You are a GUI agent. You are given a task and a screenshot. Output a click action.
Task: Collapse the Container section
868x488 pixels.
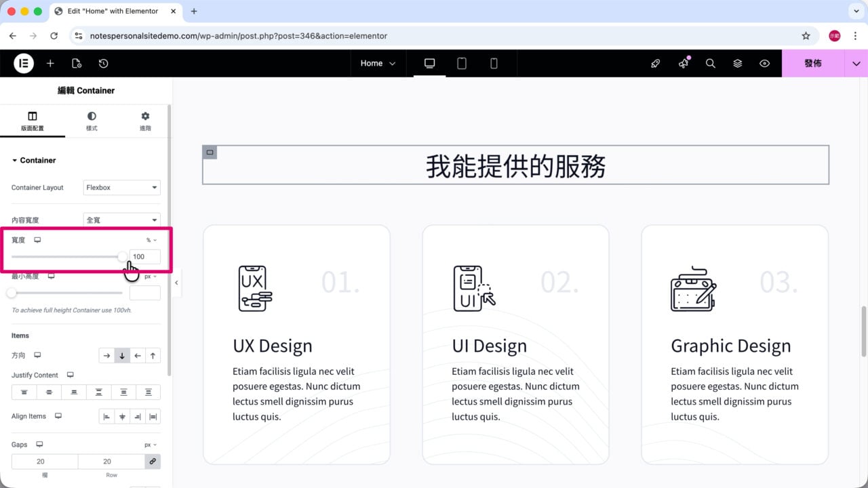click(x=34, y=160)
